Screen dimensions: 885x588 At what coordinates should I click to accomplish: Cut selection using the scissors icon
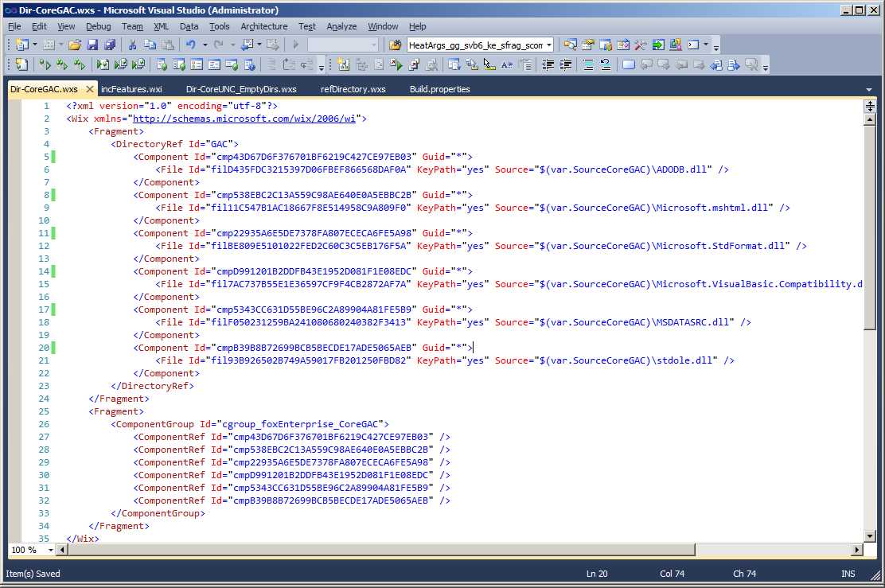[133, 45]
